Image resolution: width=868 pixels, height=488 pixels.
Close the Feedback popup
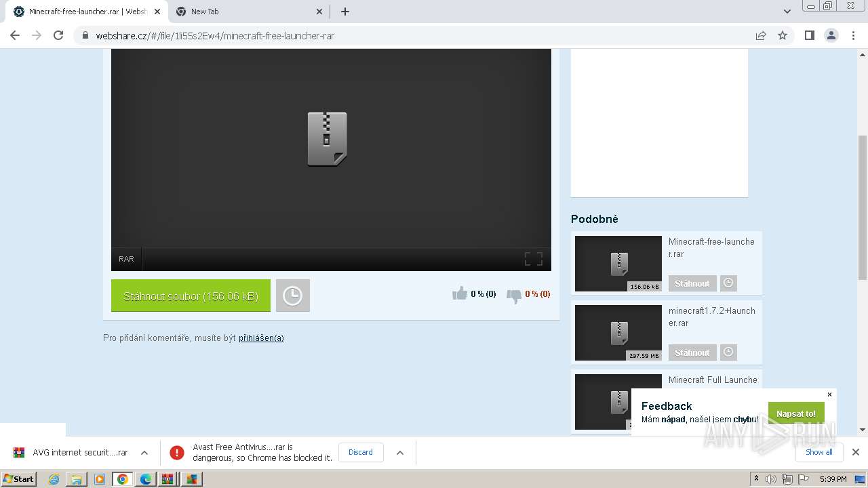[829, 394]
